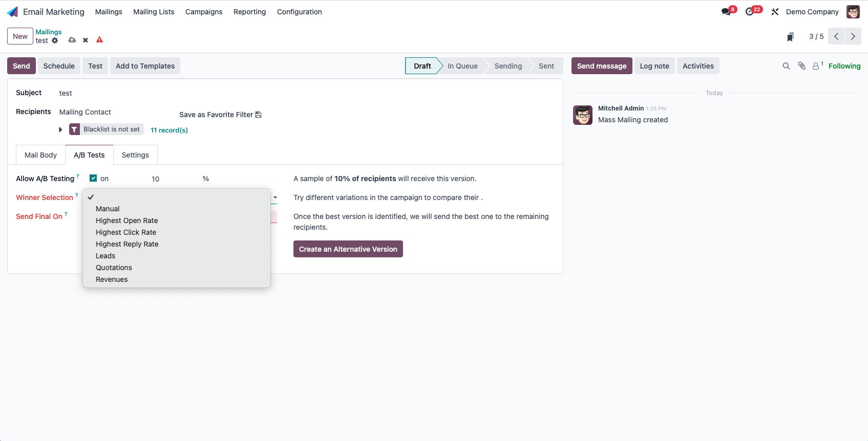Expand the recipients filter domain triangle
The height and width of the screenshot is (441, 868).
pyautogui.click(x=60, y=130)
